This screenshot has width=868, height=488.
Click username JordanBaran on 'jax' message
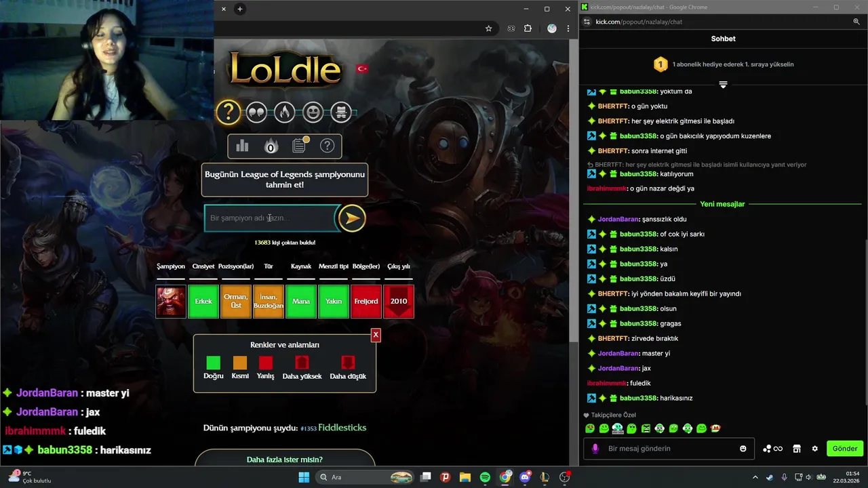(618, 368)
